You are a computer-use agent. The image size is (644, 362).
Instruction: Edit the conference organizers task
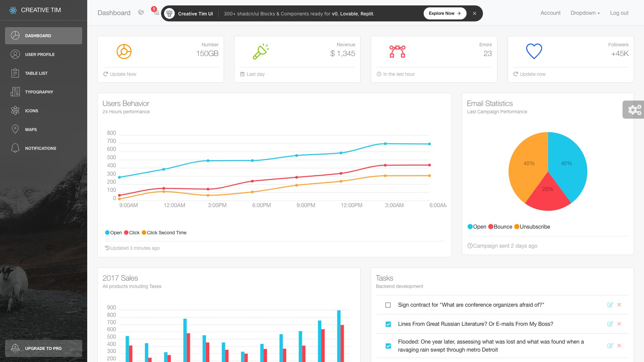coord(610,305)
